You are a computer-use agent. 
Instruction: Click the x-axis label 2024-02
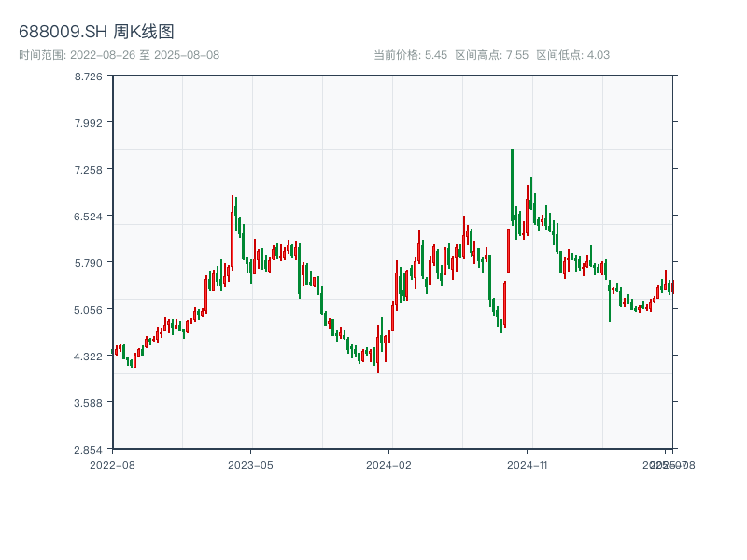click(x=388, y=465)
